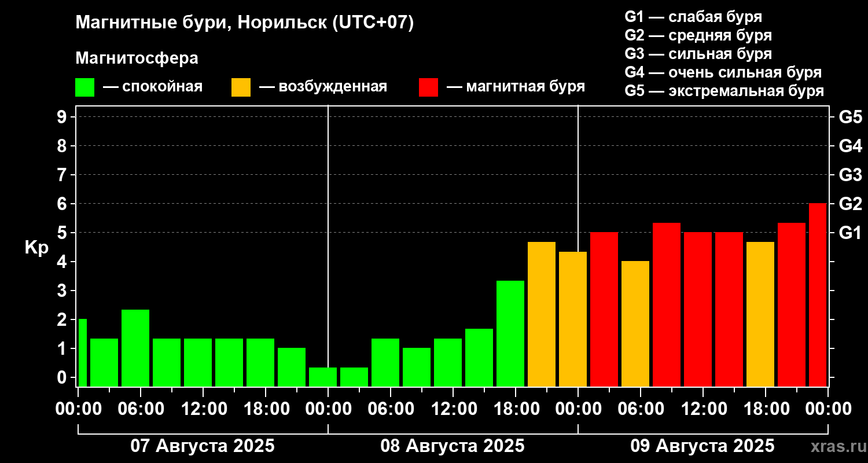Click the 'G4' storm level axis label

851,146
